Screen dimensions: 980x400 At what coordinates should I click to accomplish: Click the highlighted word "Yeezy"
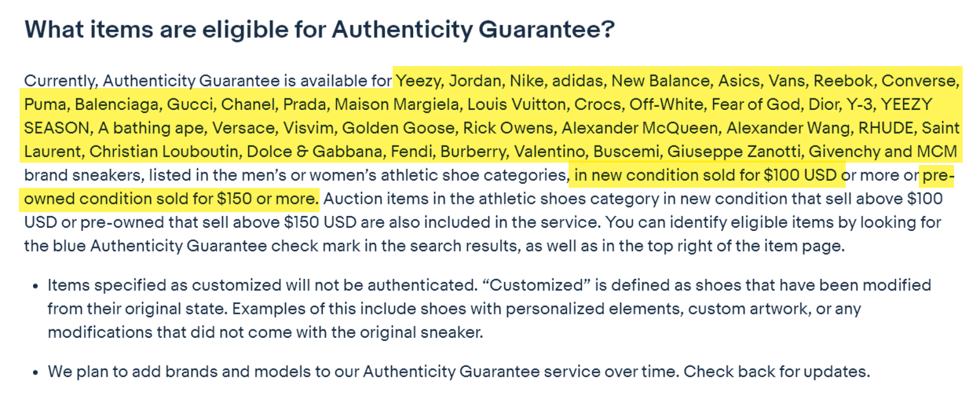pos(420,81)
